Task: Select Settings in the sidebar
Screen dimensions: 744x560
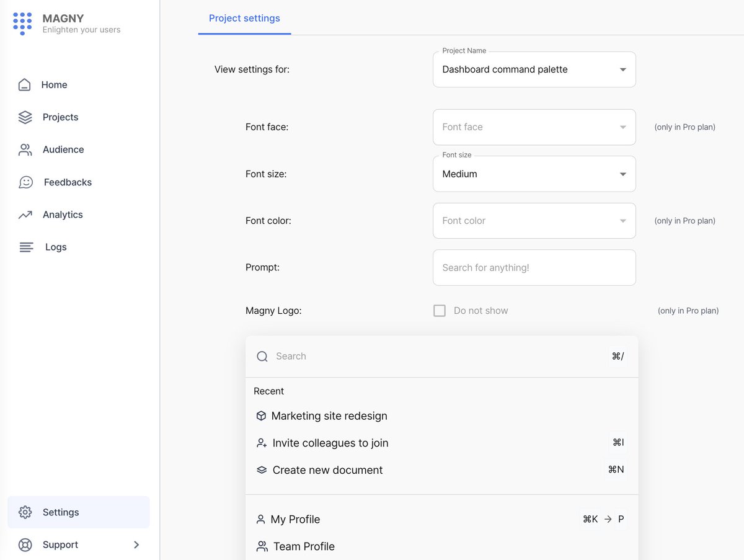Action: click(79, 512)
